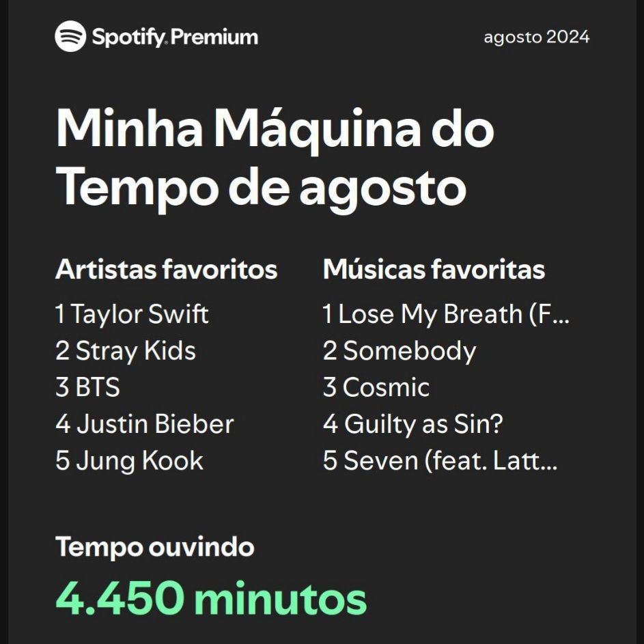Click the Tempo ouvindo label
This screenshot has height=644, width=644.
point(155,547)
